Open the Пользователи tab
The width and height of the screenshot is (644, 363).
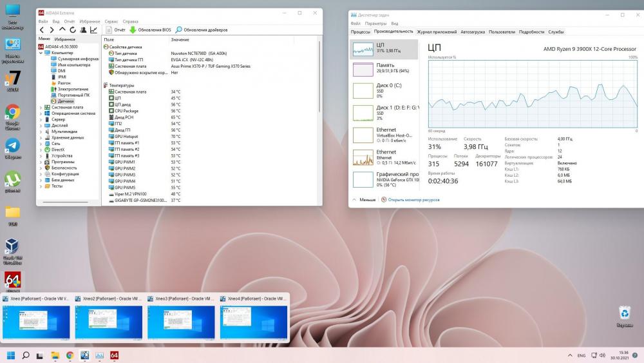point(502,32)
